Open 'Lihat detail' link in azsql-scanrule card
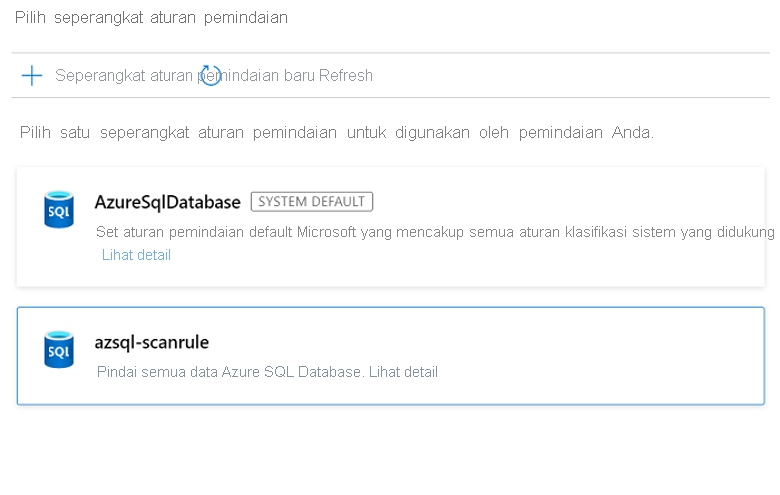780x495 pixels. click(403, 372)
